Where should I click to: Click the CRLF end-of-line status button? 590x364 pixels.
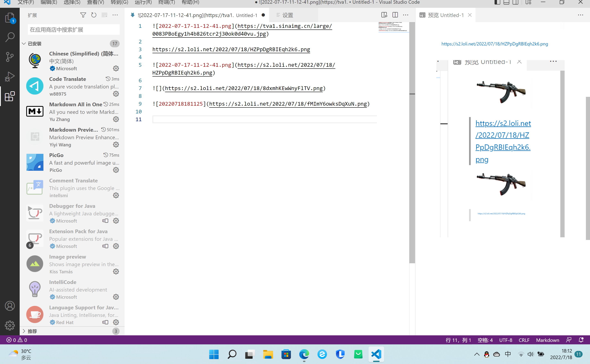pyautogui.click(x=524, y=340)
